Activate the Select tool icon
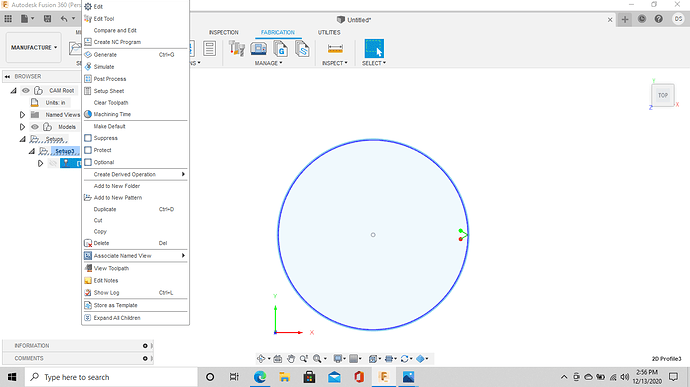Screen dimensions: 690x387 click(x=374, y=48)
